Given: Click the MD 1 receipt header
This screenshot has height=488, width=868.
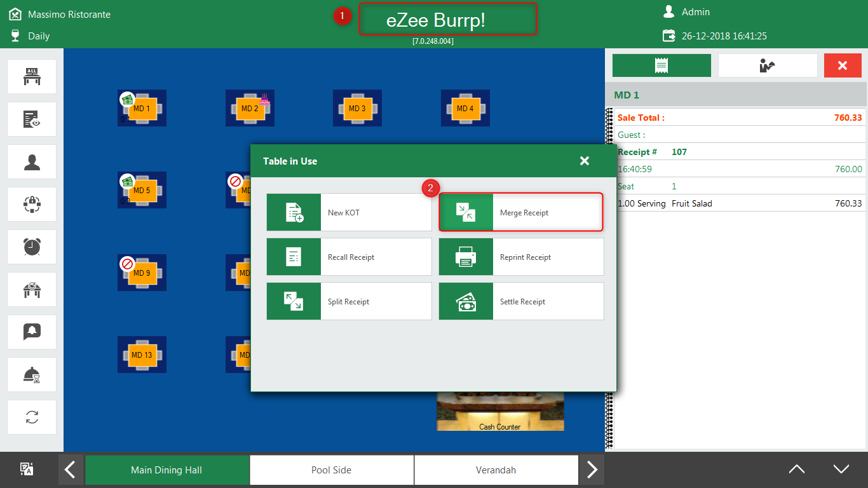Looking at the screenshot, I should 736,95.
